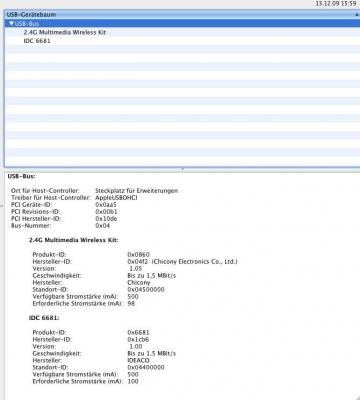Click the 2.4G Multimedia Wireless Kit details heading
The image size is (360, 400).
(74, 240)
